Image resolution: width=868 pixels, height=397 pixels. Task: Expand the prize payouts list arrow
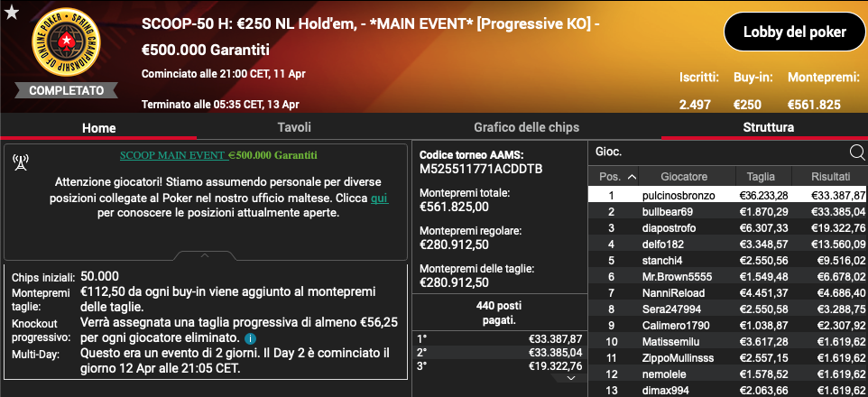(x=570, y=378)
